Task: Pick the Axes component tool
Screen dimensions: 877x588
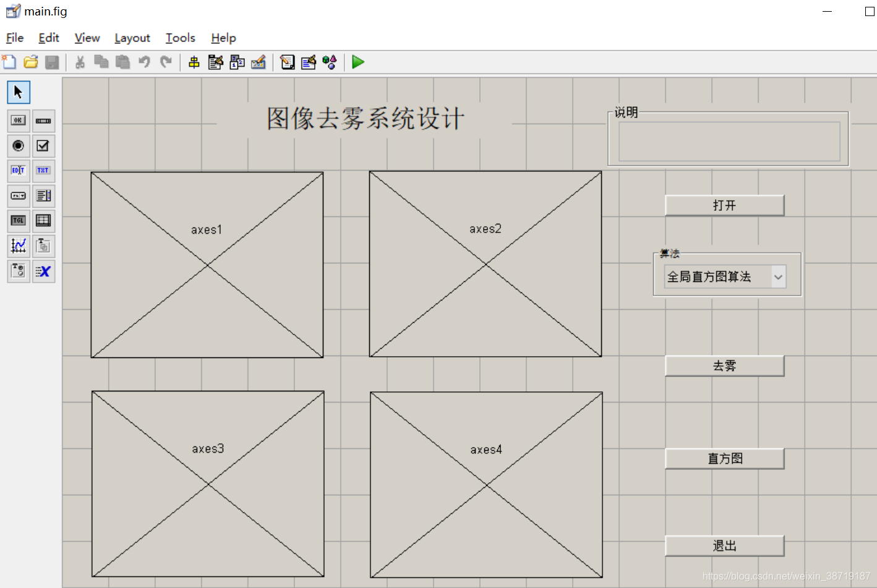Action: tap(19, 246)
